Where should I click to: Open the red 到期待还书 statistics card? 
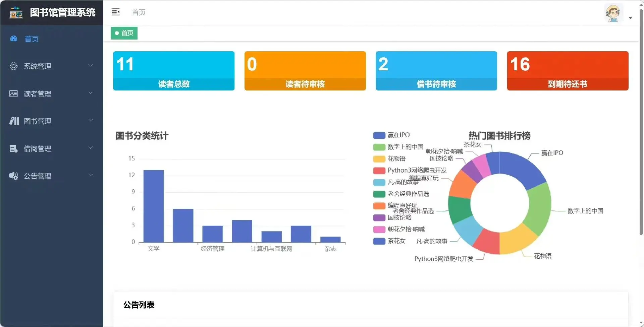[568, 71]
